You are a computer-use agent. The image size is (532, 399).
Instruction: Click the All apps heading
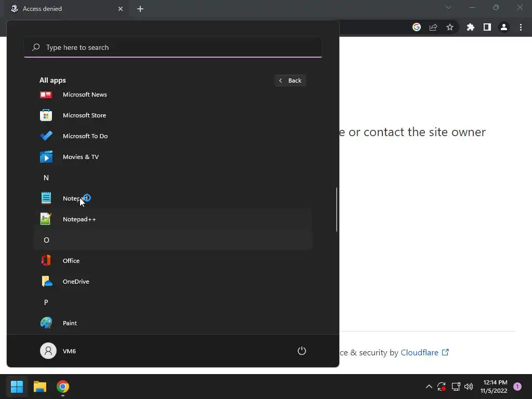(52, 81)
